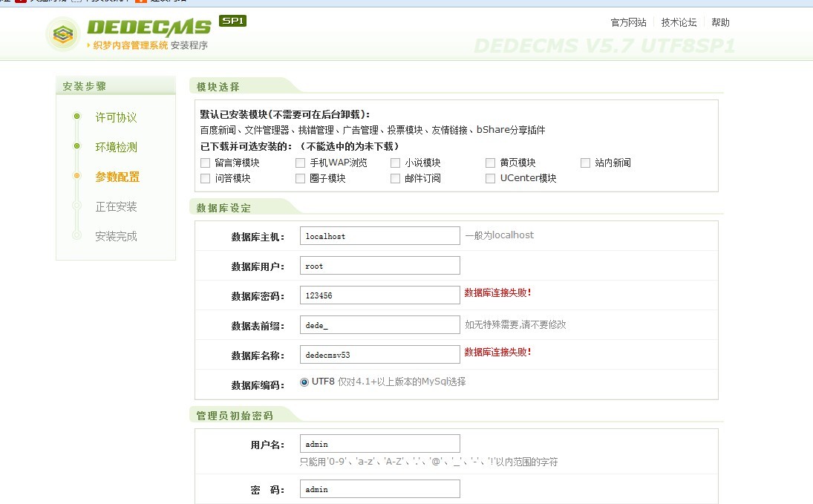Click the bShare分享插件 text
The image size is (813, 504).
(511, 130)
